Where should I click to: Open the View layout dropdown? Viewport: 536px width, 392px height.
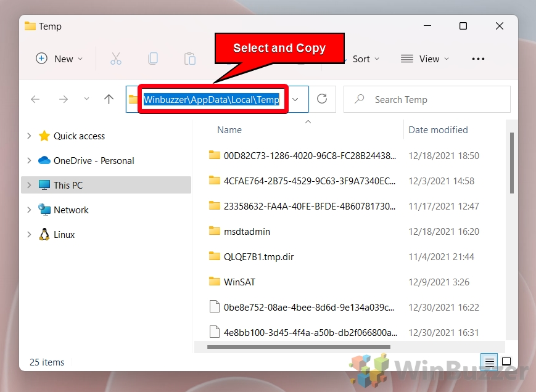click(424, 59)
